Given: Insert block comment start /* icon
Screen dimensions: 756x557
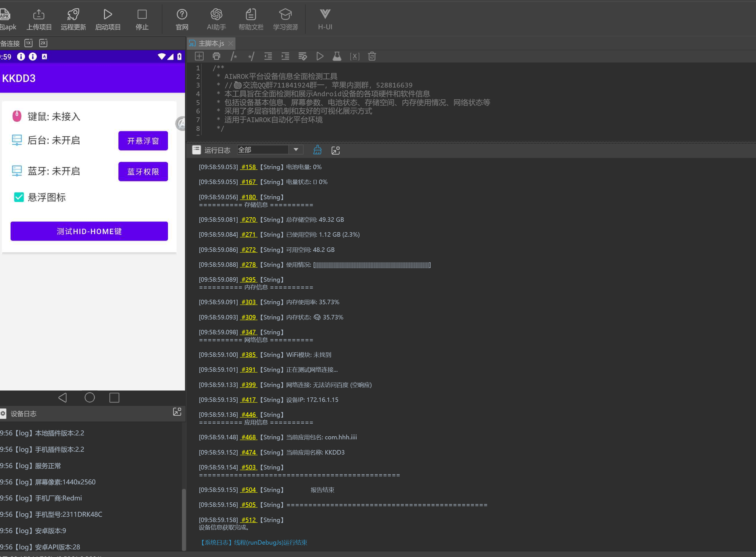Looking at the screenshot, I should [x=233, y=56].
